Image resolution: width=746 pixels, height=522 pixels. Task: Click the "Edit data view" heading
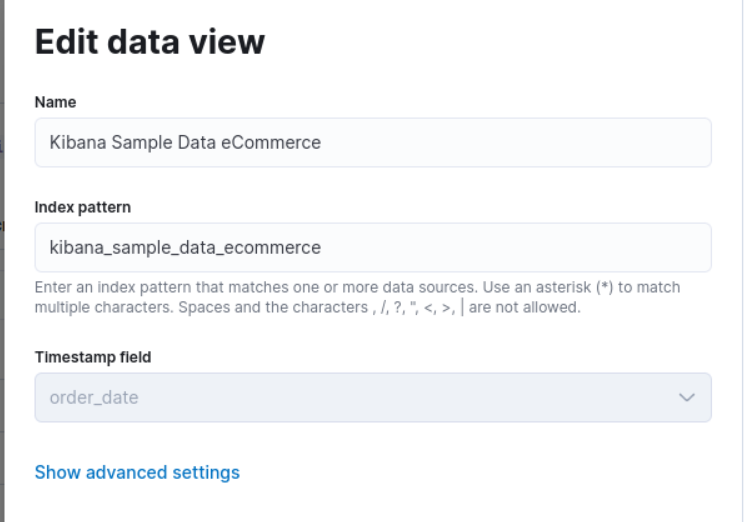[149, 41]
